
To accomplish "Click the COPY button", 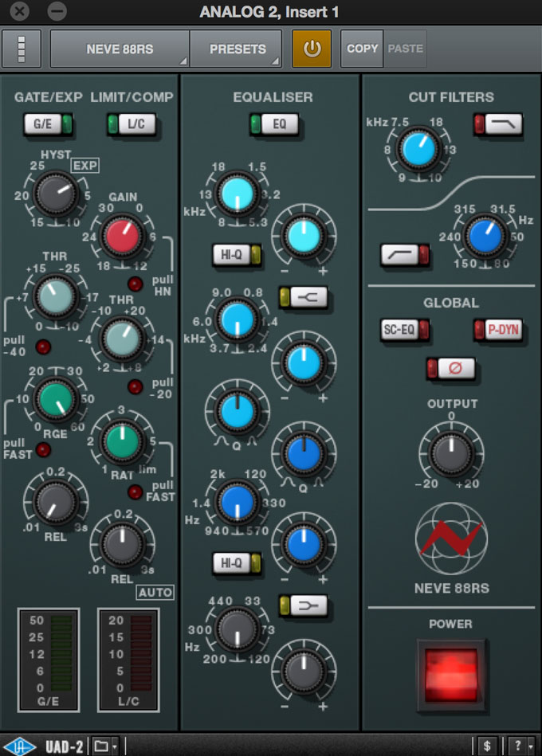I will (362, 49).
